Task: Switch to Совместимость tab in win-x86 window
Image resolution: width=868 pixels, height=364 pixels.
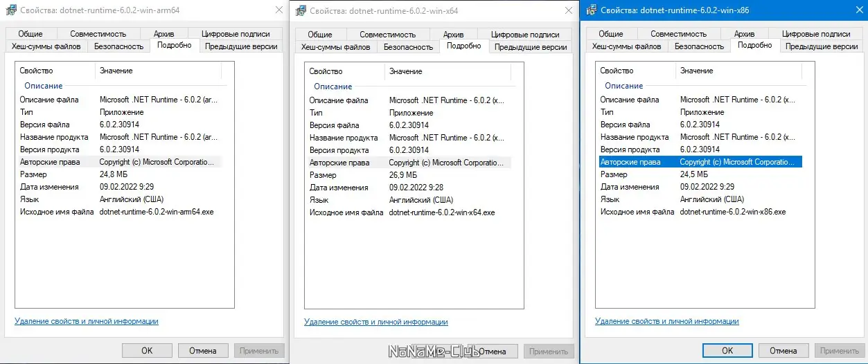Action: point(678,34)
